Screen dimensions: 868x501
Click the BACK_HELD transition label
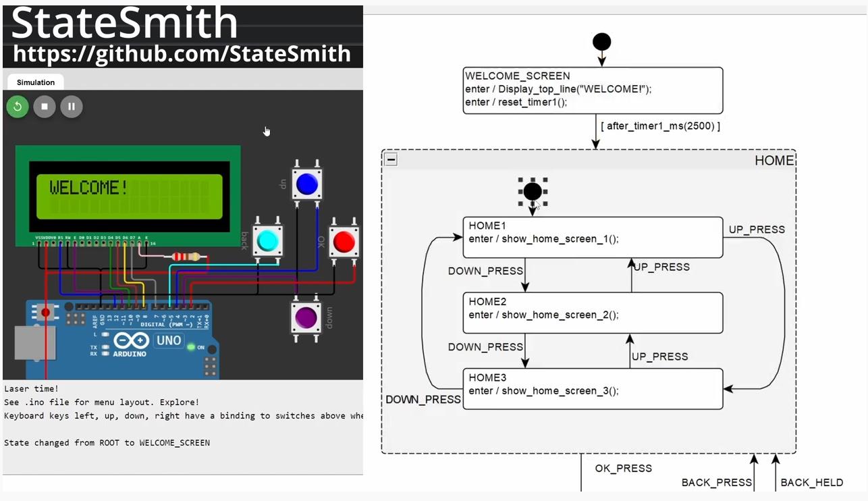coord(812,482)
